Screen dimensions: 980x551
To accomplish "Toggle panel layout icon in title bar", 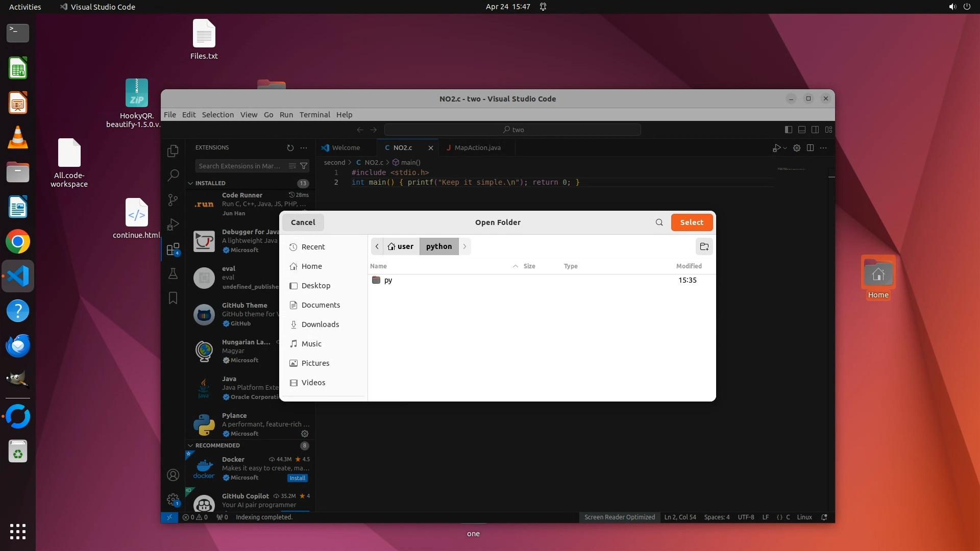I will 802,130.
